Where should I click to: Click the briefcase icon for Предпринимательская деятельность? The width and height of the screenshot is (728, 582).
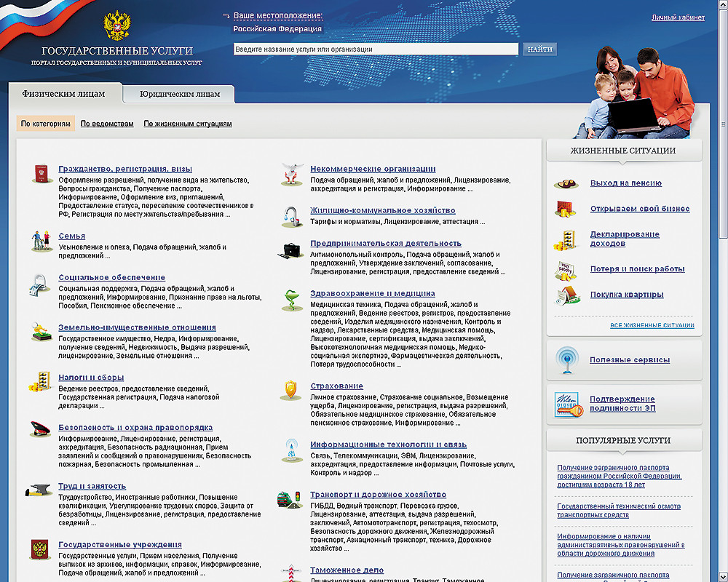[290, 249]
